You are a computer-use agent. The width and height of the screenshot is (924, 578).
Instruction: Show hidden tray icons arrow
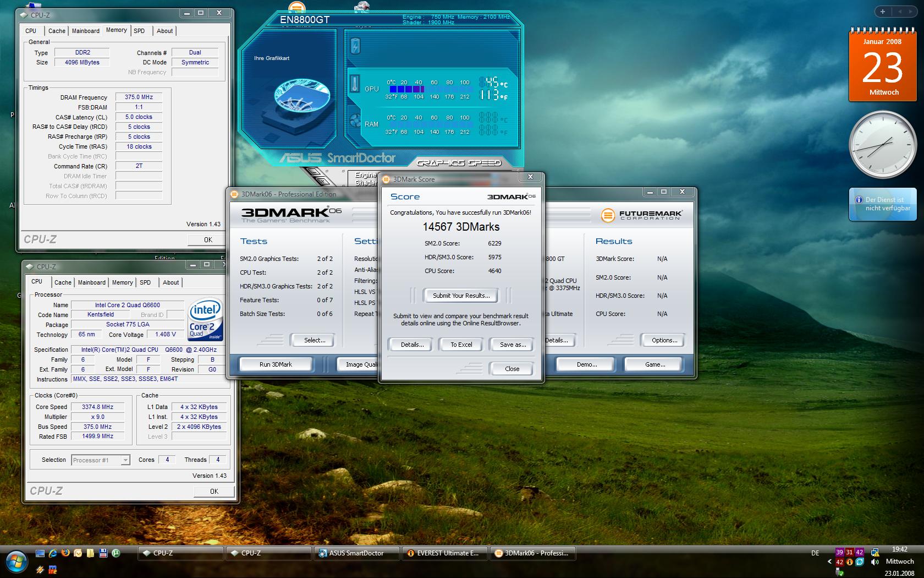(x=829, y=562)
